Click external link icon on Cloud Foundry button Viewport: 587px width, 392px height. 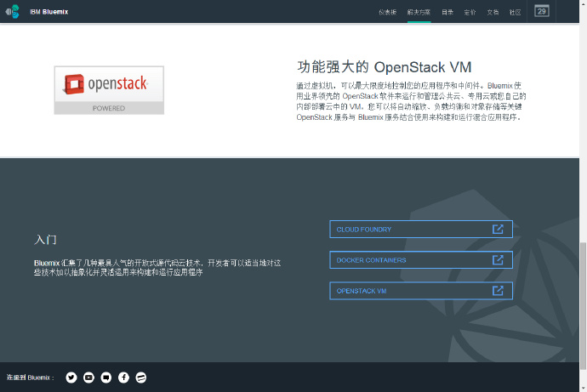(x=498, y=229)
